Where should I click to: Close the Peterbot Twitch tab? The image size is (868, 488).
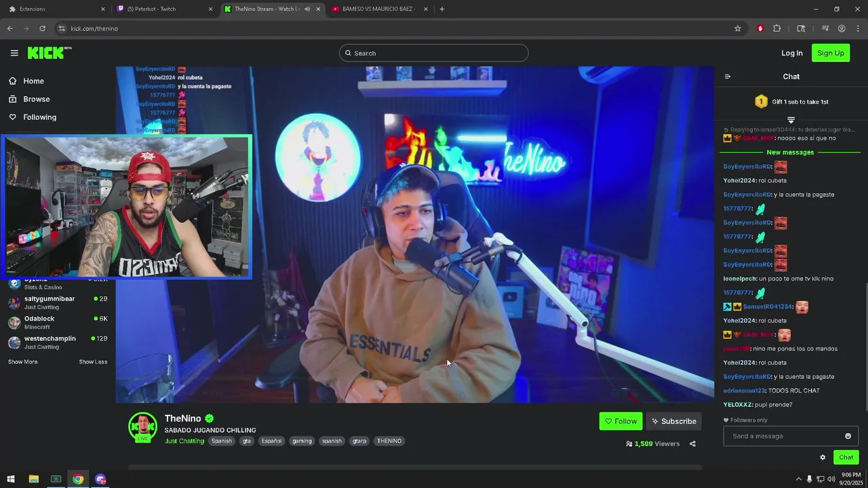(x=210, y=9)
